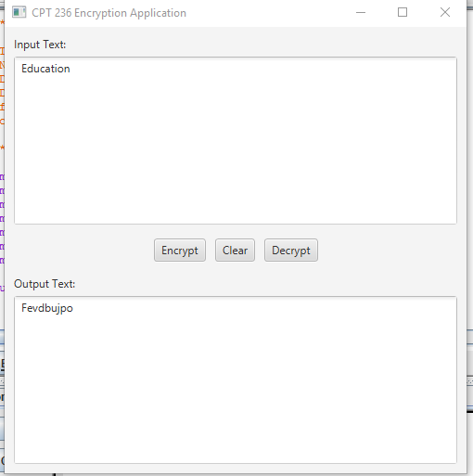
Task: Click the Fevdbujpo output text
Action: (x=47, y=308)
